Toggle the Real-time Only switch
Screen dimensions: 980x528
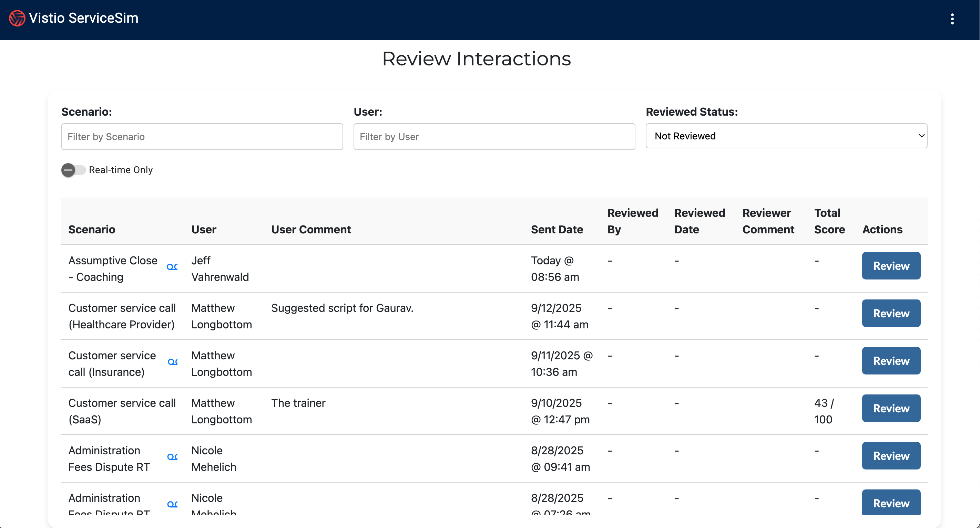tap(73, 170)
